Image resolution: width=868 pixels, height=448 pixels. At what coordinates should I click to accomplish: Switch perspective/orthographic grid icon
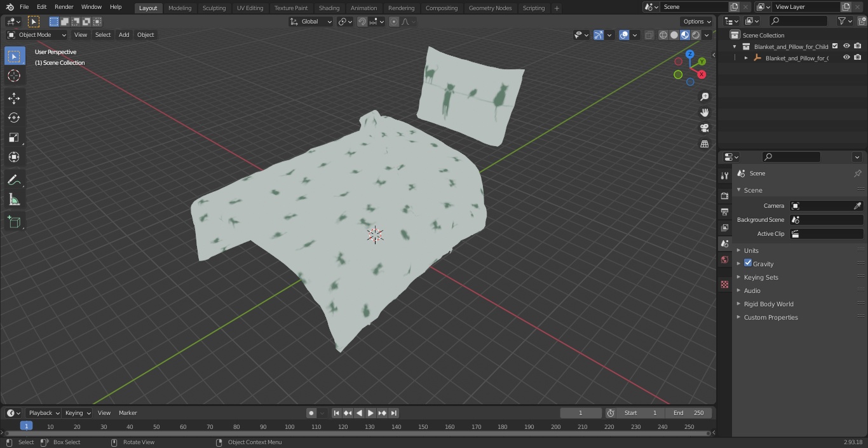coord(704,144)
